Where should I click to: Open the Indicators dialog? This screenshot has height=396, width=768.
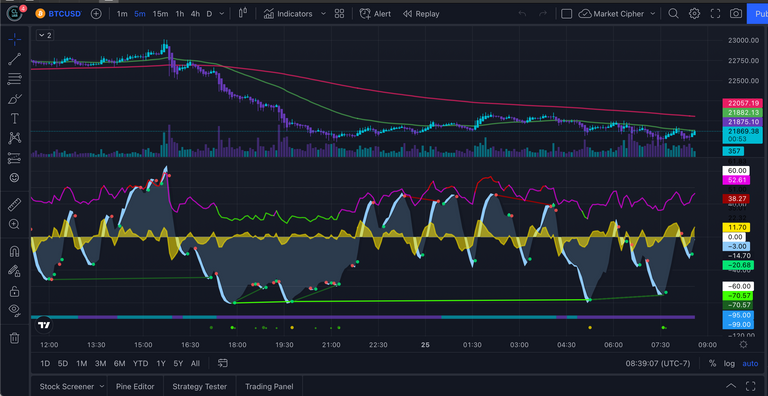(x=288, y=14)
